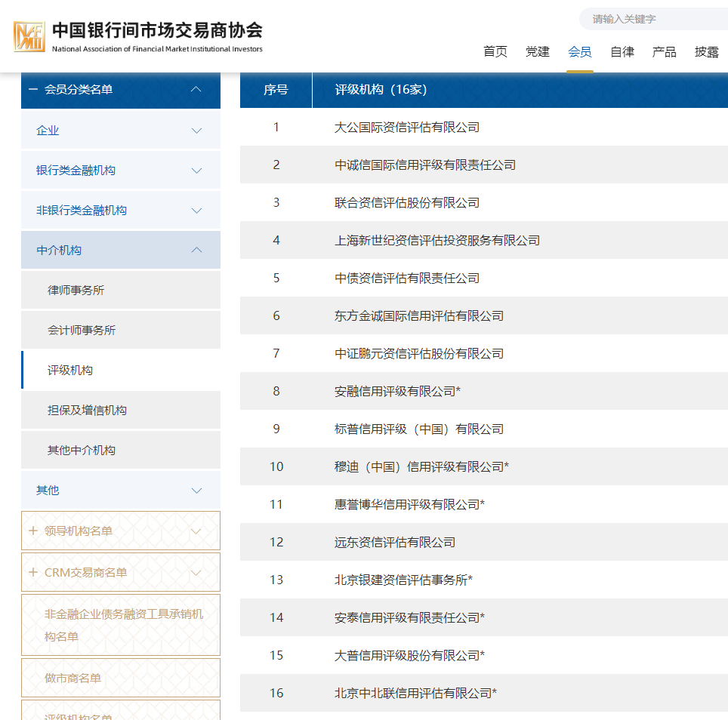Expand the 领导机构名单 section chevron
The width and height of the screenshot is (728, 720).
pos(196,531)
